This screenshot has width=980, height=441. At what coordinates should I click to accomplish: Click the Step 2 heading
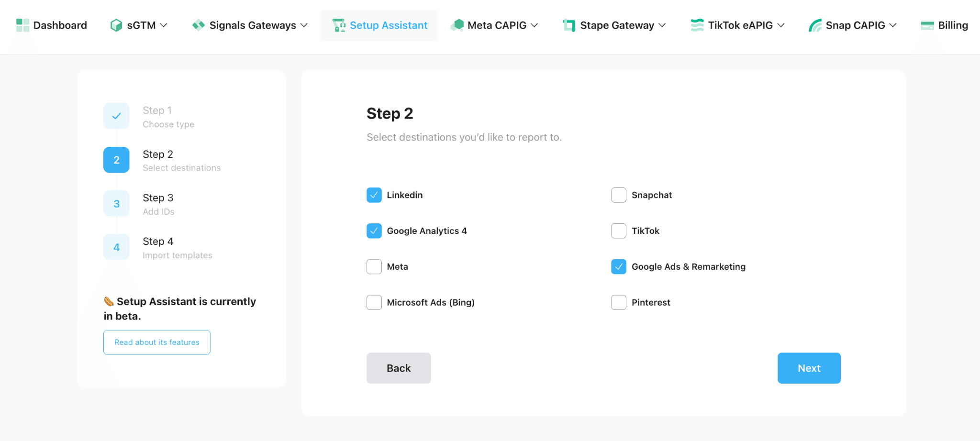(x=390, y=113)
